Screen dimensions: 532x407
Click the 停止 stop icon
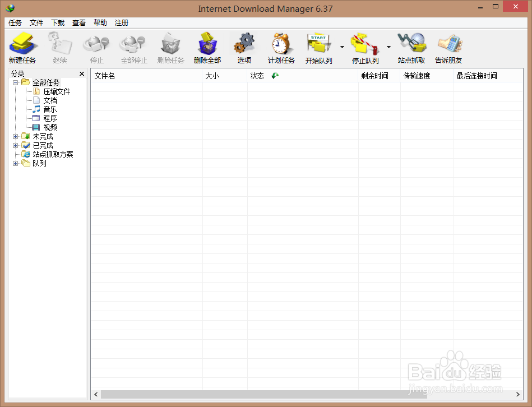96,44
